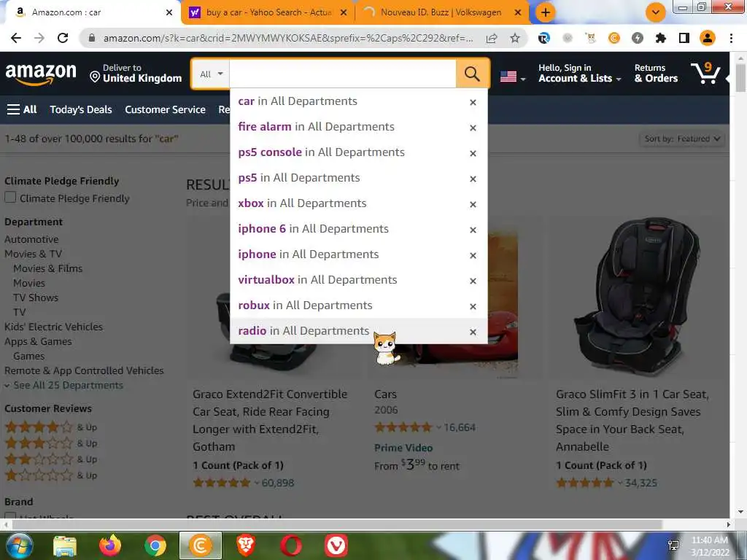Remove 'ps5 console' search suggestion
This screenshot has width=747, height=560.
click(x=473, y=153)
